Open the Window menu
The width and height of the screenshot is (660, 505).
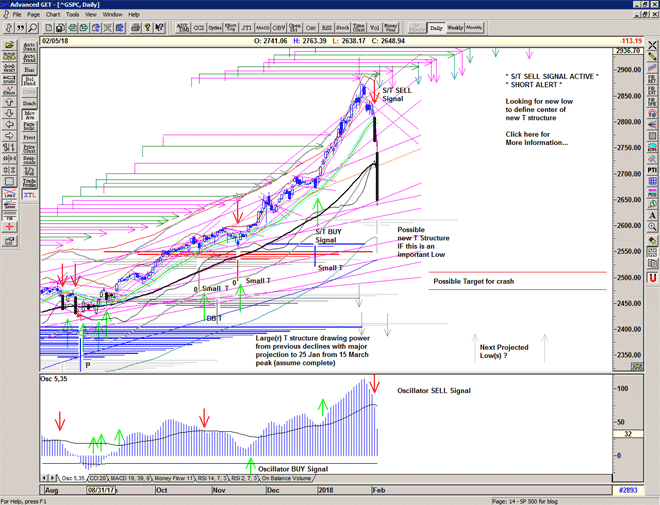coord(112,15)
